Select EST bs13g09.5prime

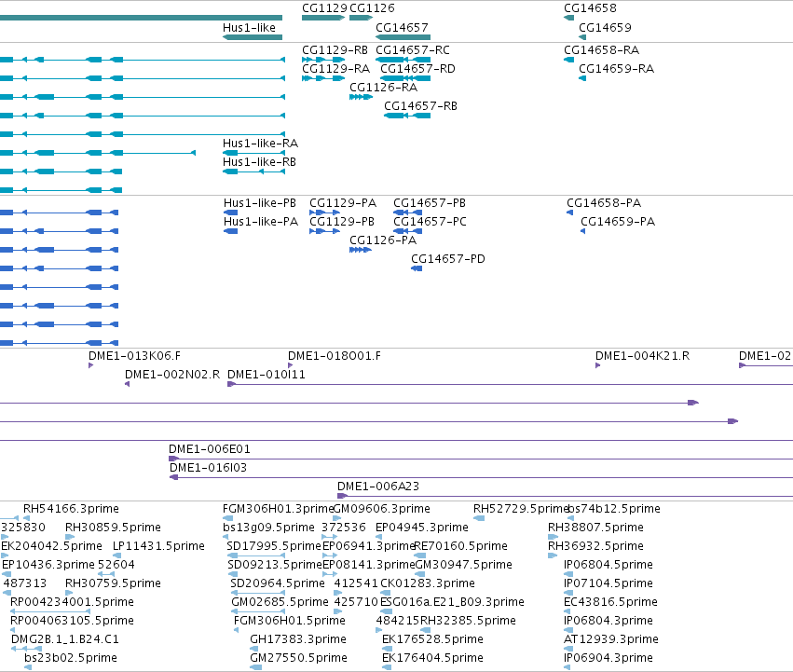tap(226, 537)
